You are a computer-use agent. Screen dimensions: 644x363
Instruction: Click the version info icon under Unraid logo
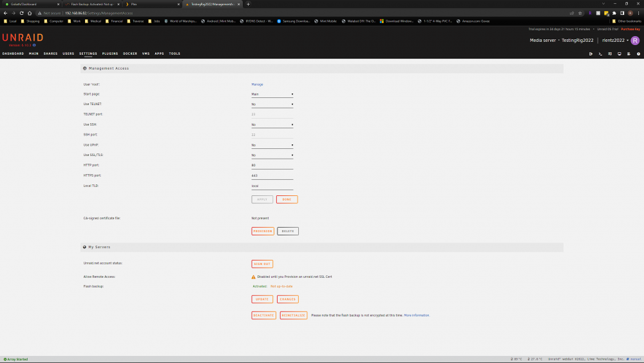pyautogui.click(x=34, y=45)
